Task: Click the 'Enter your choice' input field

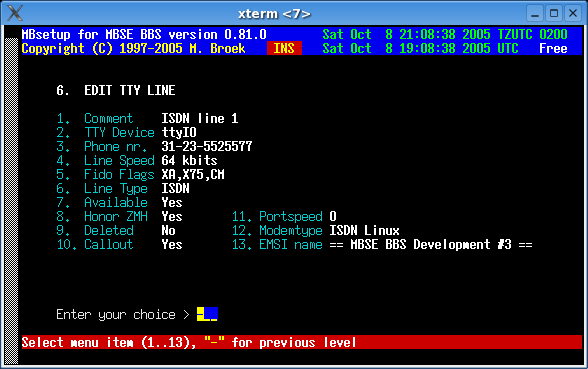Action: 207,314
